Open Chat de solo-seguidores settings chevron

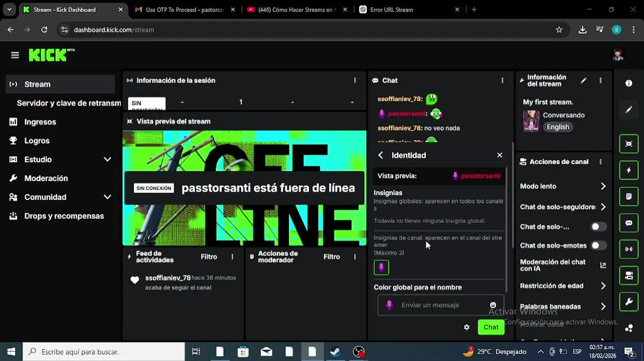(x=603, y=207)
